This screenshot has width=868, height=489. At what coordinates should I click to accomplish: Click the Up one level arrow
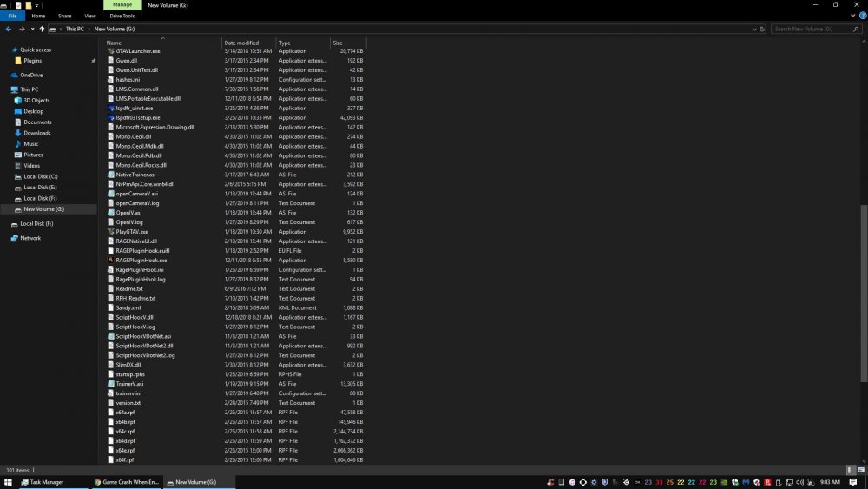point(42,29)
